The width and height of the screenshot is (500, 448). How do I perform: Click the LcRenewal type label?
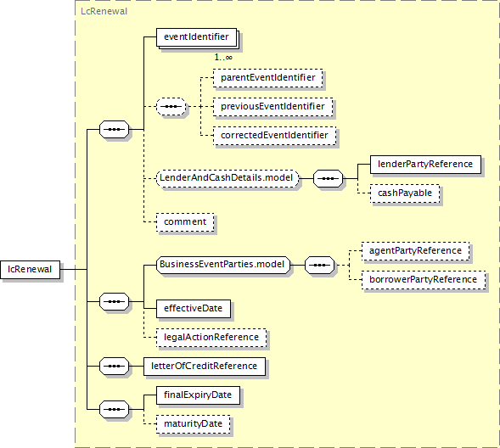pyautogui.click(x=104, y=12)
